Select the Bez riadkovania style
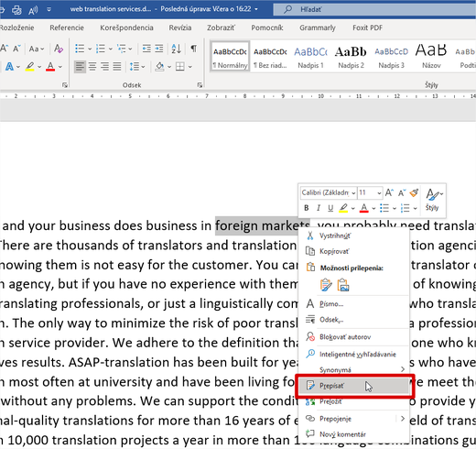 [x=270, y=57]
